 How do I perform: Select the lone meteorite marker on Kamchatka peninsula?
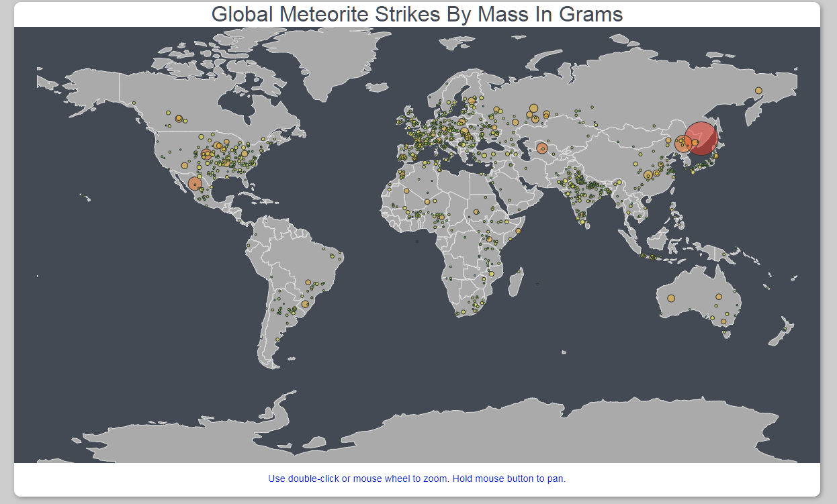click(758, 89)
